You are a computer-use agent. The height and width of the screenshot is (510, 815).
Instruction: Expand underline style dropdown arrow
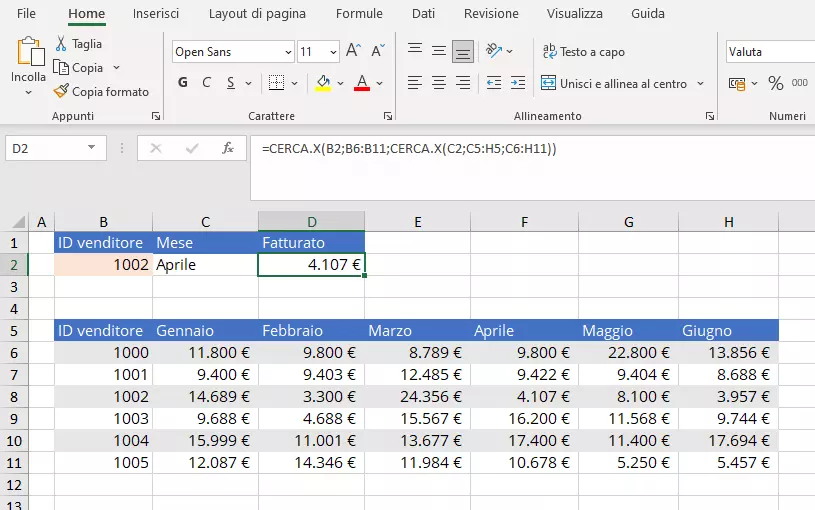click(x=248, y=83)
